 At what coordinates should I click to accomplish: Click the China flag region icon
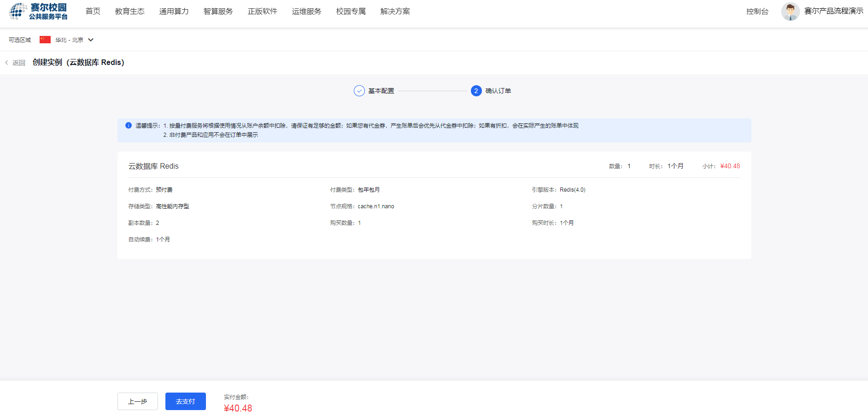pos(45,40)
